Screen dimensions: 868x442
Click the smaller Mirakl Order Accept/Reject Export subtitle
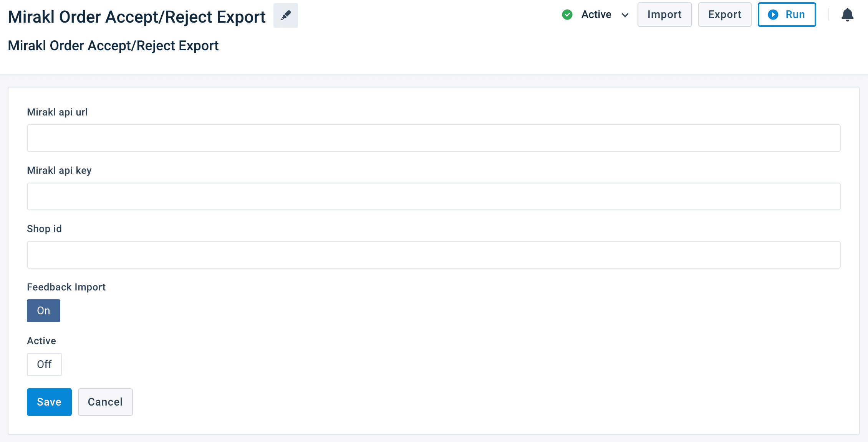pyautogui.click(x=113, y=46)
